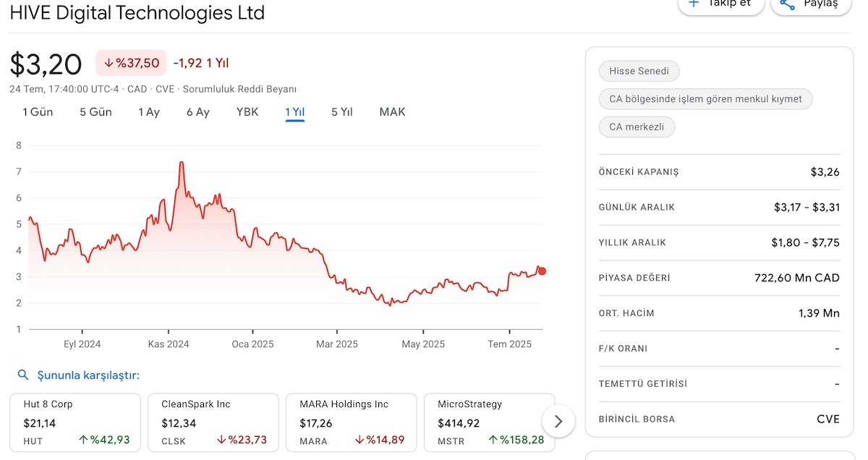Viewport: 868px width, 460px height.
Task: Click the HUT ticker symbol
Action: [x=33, y=441]
